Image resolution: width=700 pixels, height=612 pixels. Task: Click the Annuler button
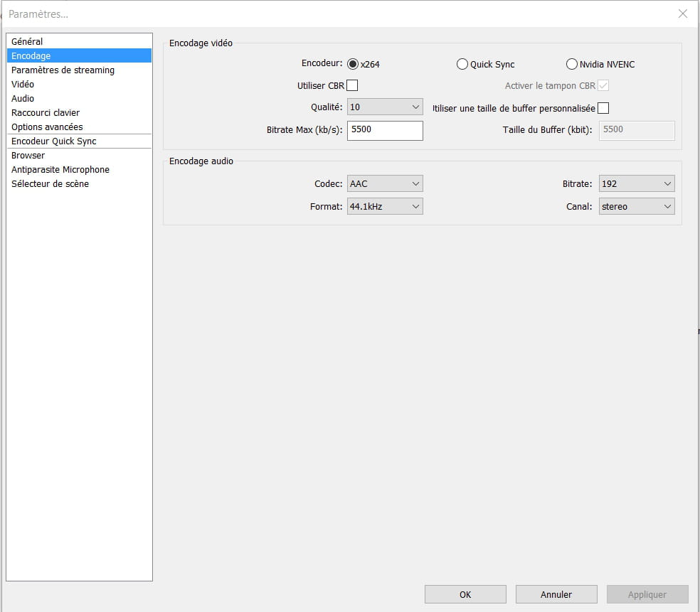pyautogui.click(x=556, y=594)
